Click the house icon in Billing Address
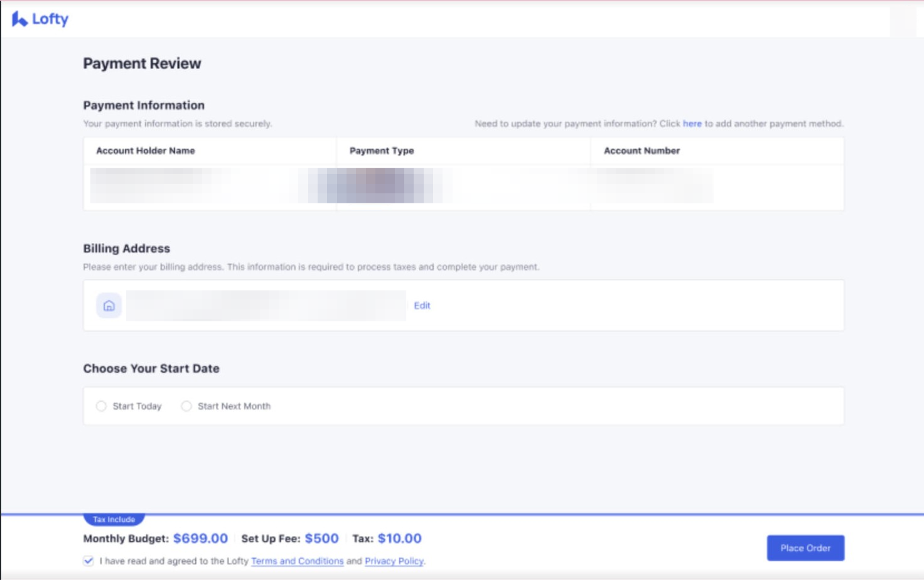This screenshot has width=924, height=580. click(109, 306)
